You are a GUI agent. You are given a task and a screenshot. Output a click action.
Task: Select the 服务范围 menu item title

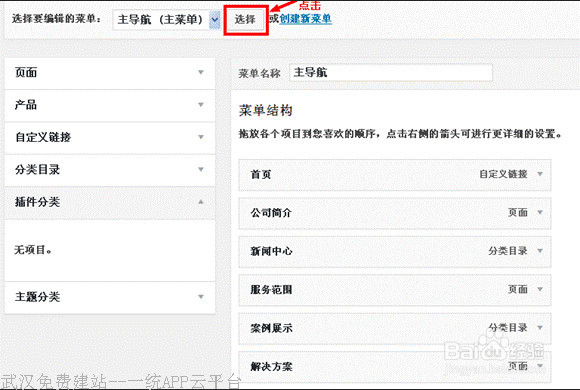pos(271,289)
